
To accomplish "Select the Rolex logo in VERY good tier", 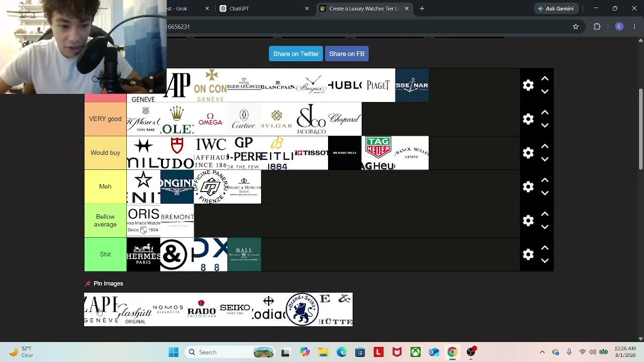I will coord(177,119).
